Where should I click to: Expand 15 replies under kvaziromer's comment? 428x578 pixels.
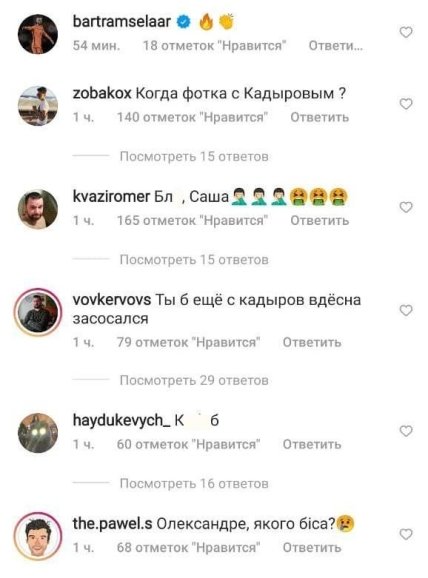(194, 260)
